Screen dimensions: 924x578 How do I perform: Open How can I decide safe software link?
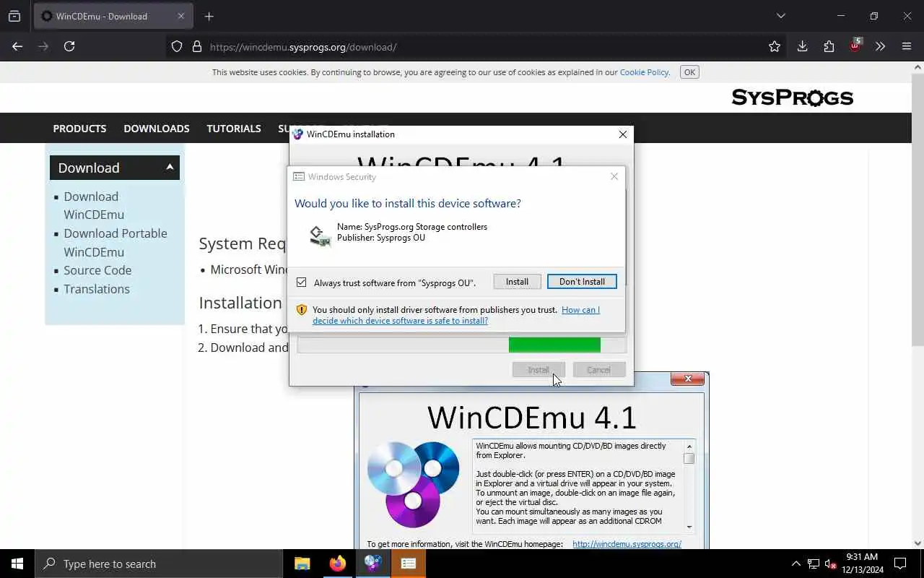coord(456,315)
